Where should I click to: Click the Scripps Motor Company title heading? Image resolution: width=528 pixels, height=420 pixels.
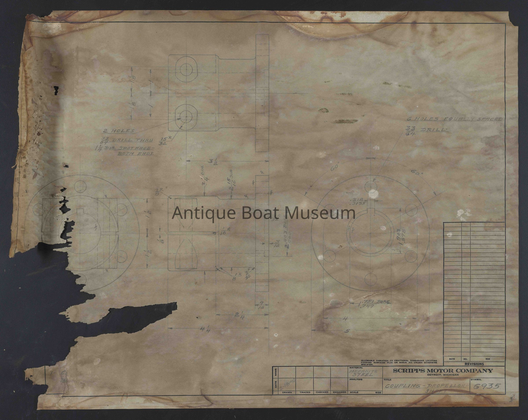click(443, 371)
